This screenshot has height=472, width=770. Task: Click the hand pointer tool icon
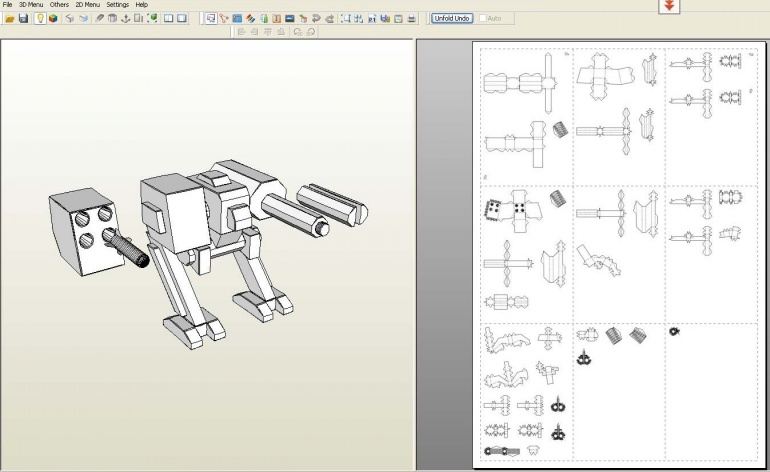click(303, 19)
